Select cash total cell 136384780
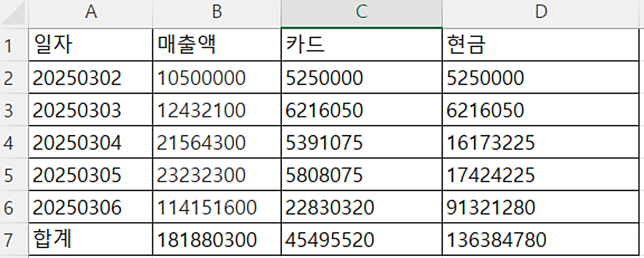The height and width of the screenshot is (258, 644). [541, 239]
